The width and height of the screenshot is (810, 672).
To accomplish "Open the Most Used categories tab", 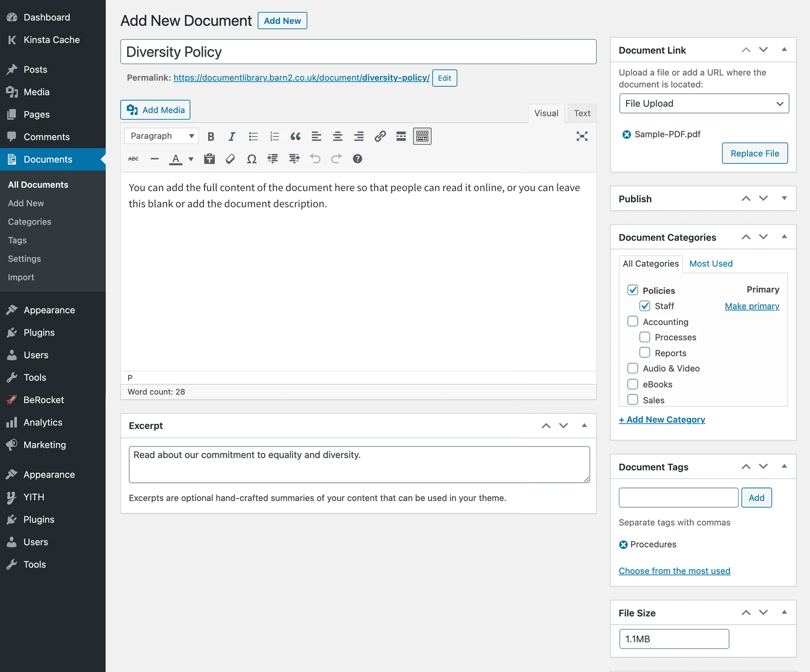I will click(711, 264).
